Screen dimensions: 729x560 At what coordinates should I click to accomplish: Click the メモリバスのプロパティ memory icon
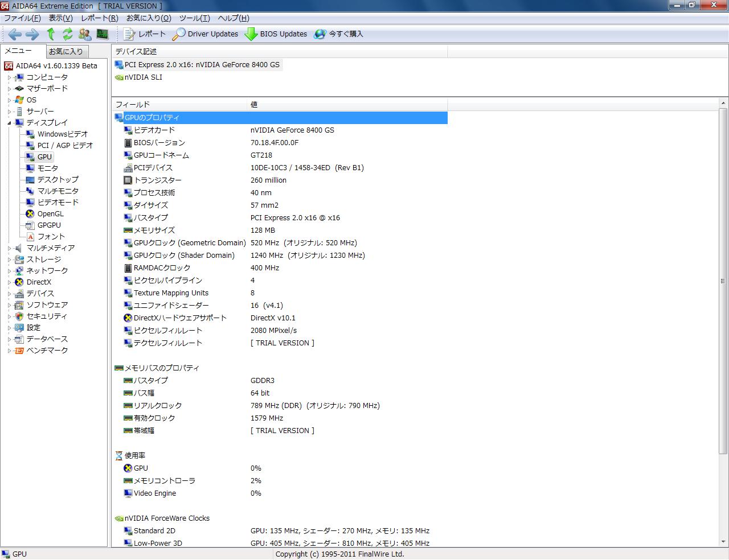[119, 368]
